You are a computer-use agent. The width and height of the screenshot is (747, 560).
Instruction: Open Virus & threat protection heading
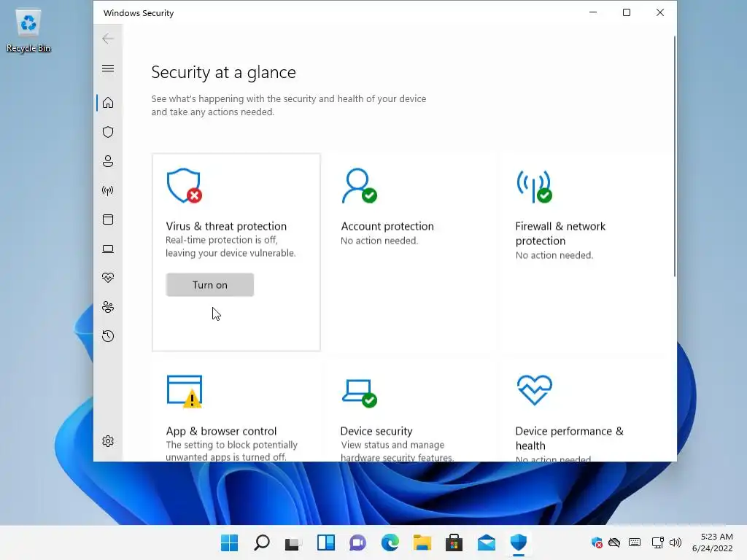(x=226, y=226)
